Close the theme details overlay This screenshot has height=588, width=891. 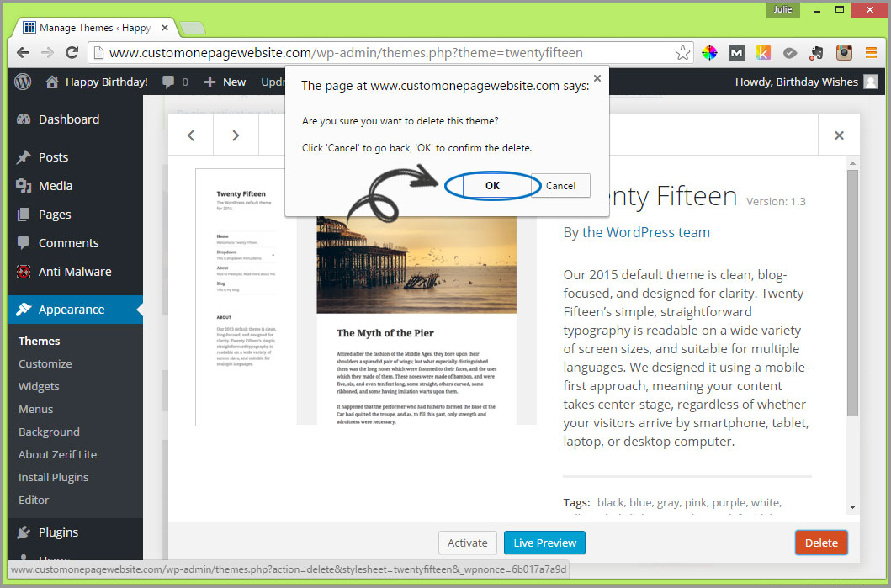click(839, 135)
